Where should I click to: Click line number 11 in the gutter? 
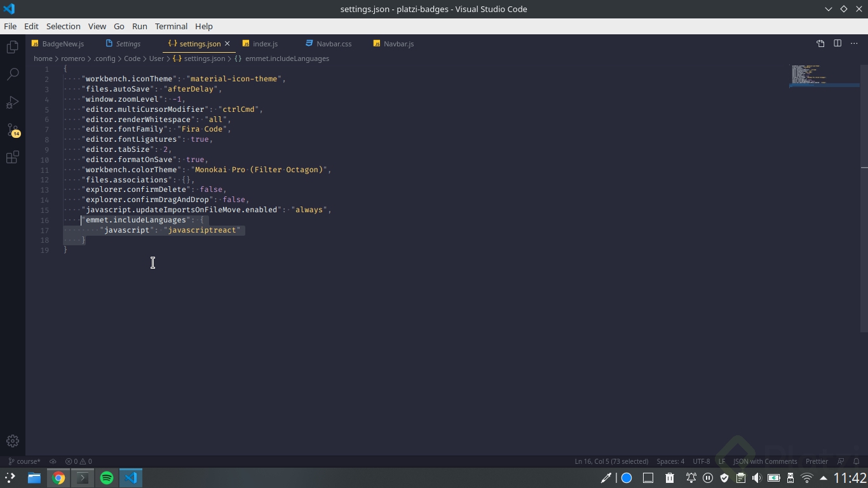[x=44, y=170]
